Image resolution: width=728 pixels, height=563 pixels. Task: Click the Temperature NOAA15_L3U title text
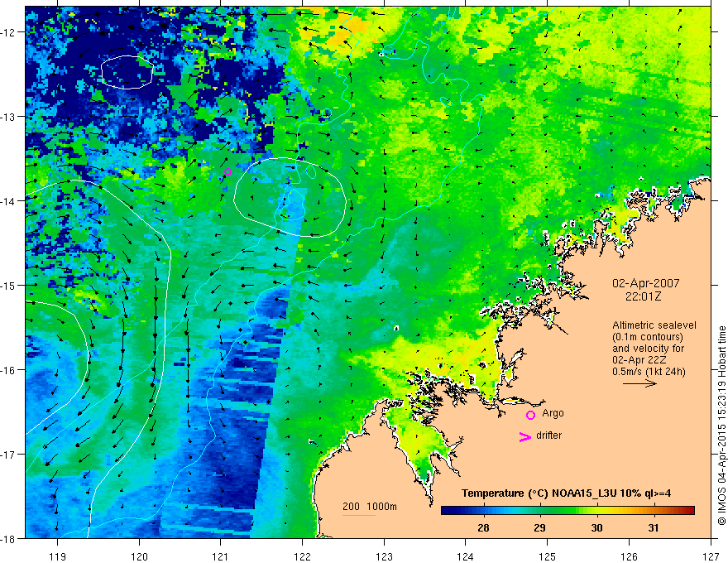pyautogui.click(x=566, y=493)
